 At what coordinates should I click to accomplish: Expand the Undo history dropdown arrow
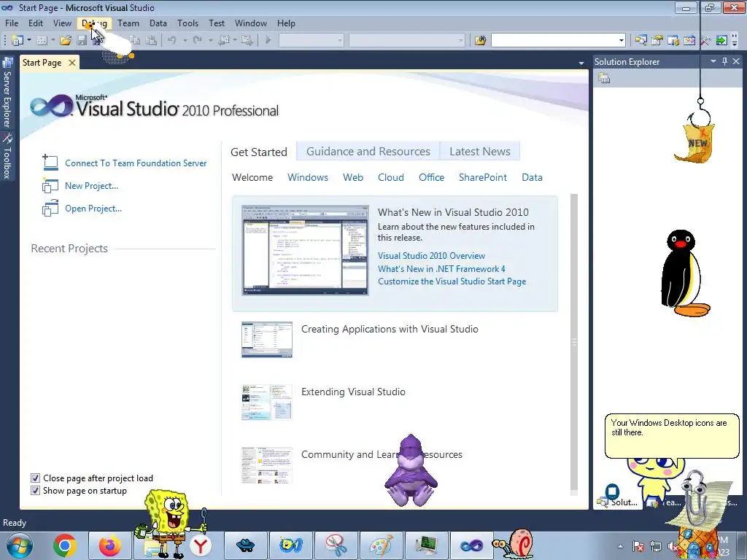click(185, 41)
